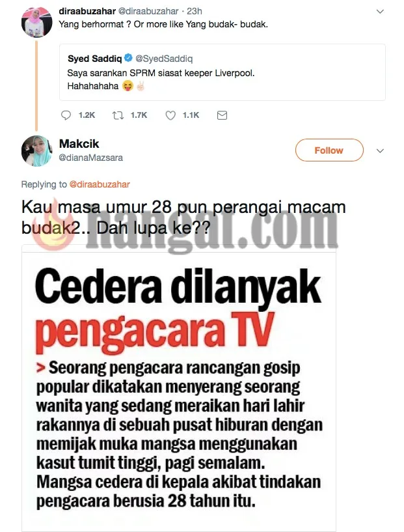
Task: Expand the chevron beside Follow button
Action: tap(380, 151)
